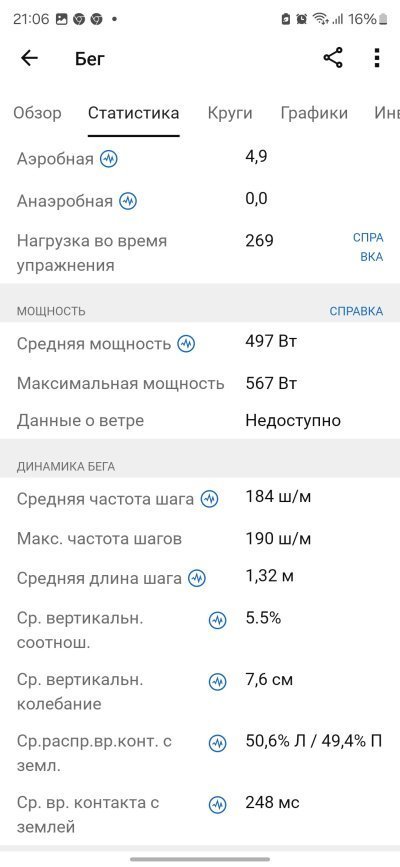Switch to the Круги tab

pyautogui.click(x=230, y=113)
